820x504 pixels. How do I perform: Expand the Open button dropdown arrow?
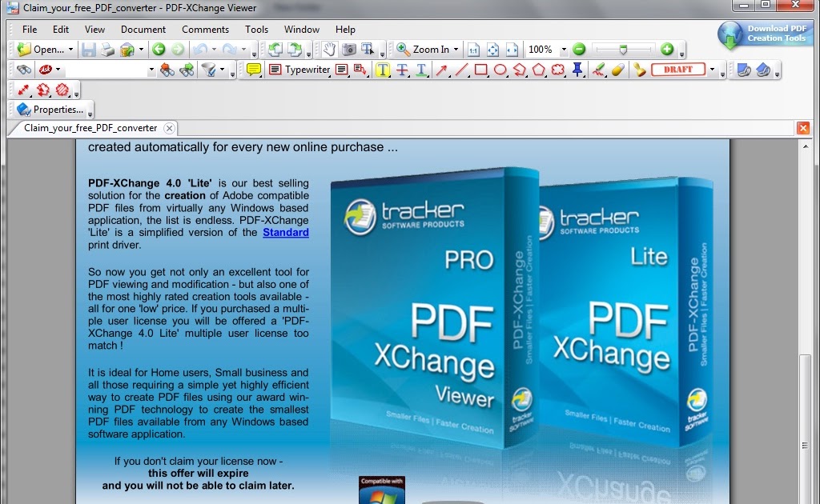pos(70,49)
